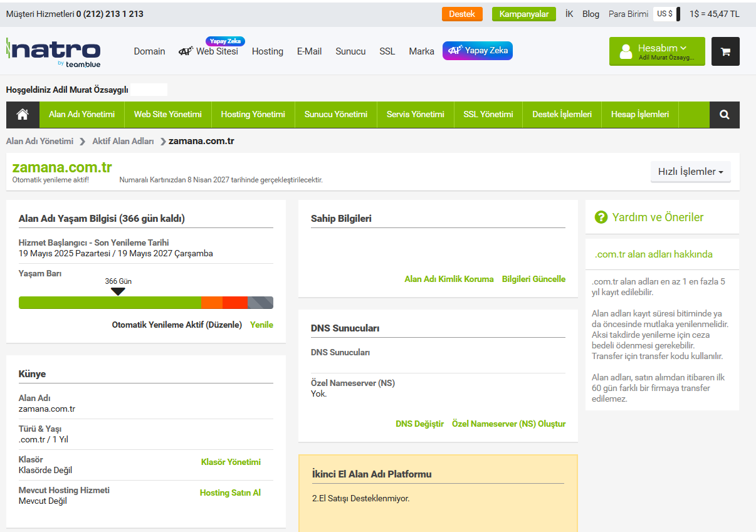Click the İkinci El Alan Adı Platformu heading
This screenshot has height=532, width=756.
tap(372, 474)
